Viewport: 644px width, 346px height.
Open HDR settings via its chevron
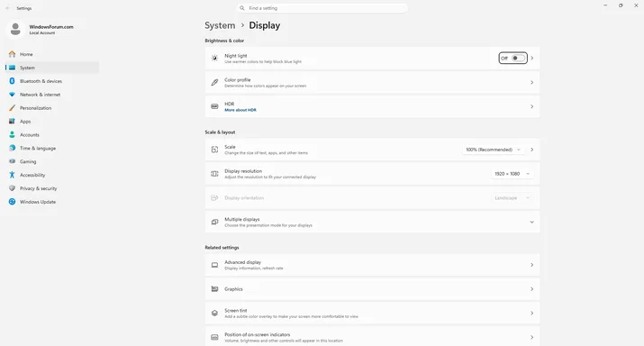tap(532, 106)
